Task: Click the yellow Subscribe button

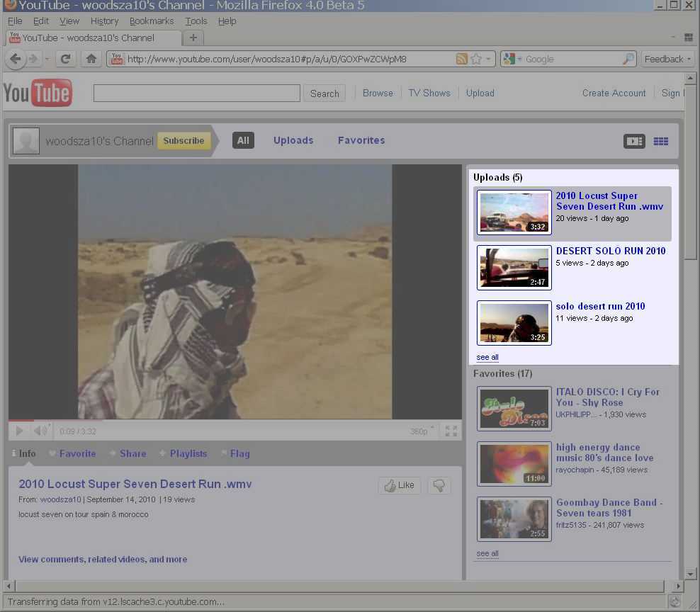Action: [184, 140]
